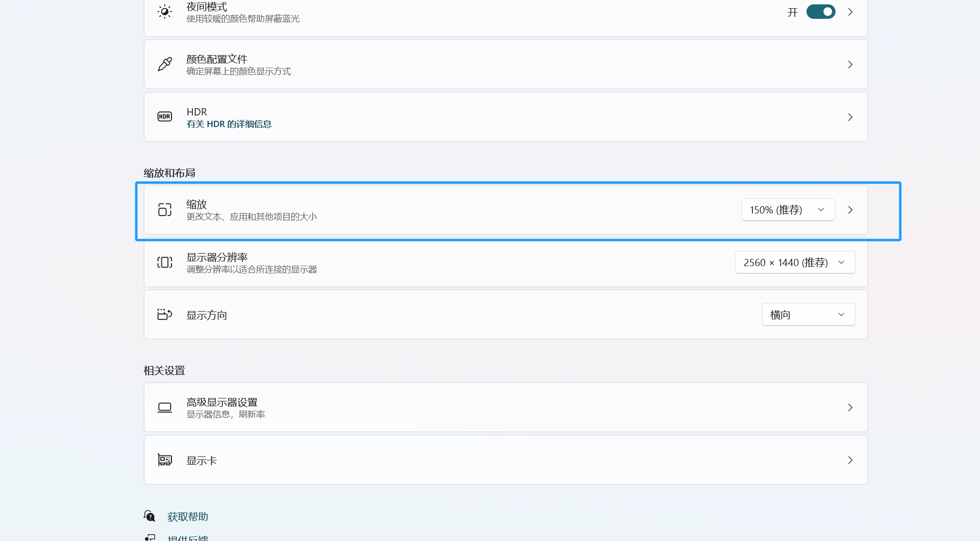The height and width of the screenshot is (541, 980).
Task: Click the 高级显示器设置 monitor icon
Action: 165,408
